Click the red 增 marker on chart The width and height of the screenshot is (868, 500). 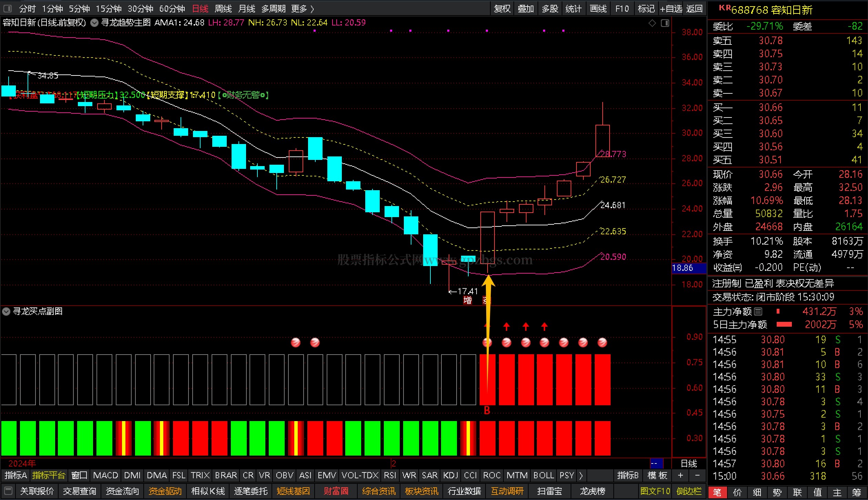[467, 300]
